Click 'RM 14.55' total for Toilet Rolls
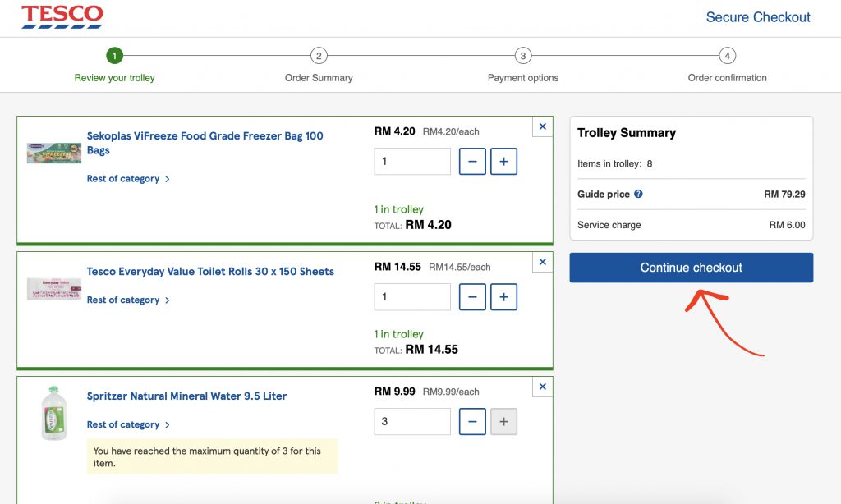This screenshot has width=841, height=504. coord(432,350)
